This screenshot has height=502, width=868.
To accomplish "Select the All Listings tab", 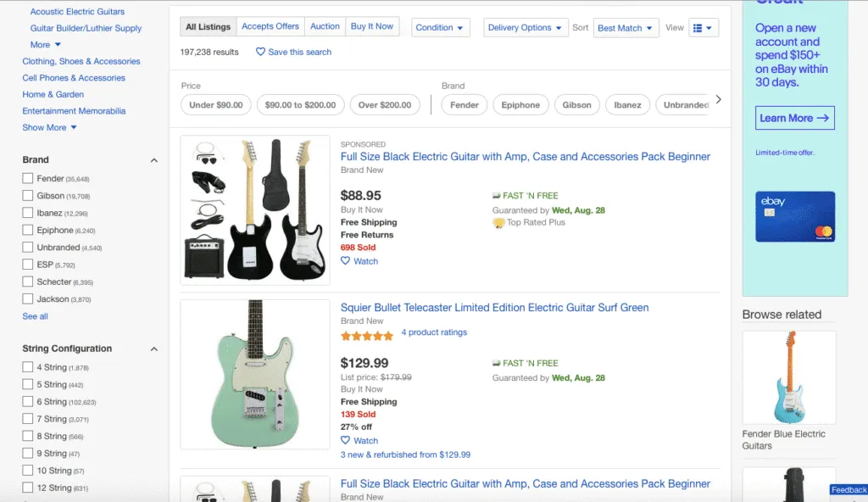I will (208, 26).
